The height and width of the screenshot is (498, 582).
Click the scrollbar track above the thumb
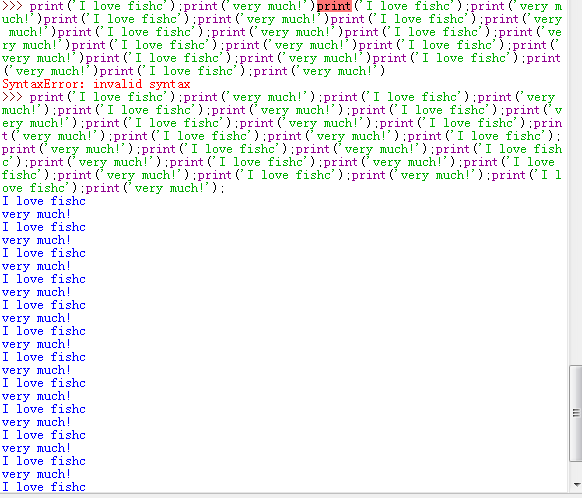click(576, 182)
